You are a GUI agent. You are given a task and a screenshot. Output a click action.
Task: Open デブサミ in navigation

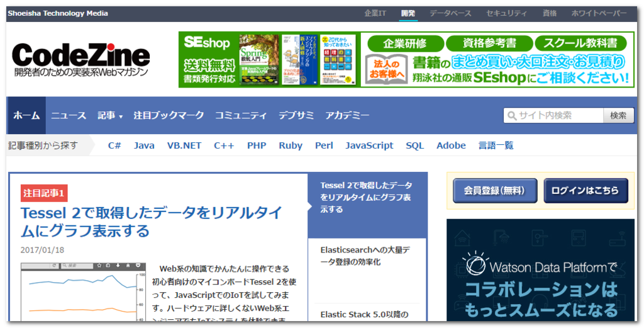tap(296, 115)
